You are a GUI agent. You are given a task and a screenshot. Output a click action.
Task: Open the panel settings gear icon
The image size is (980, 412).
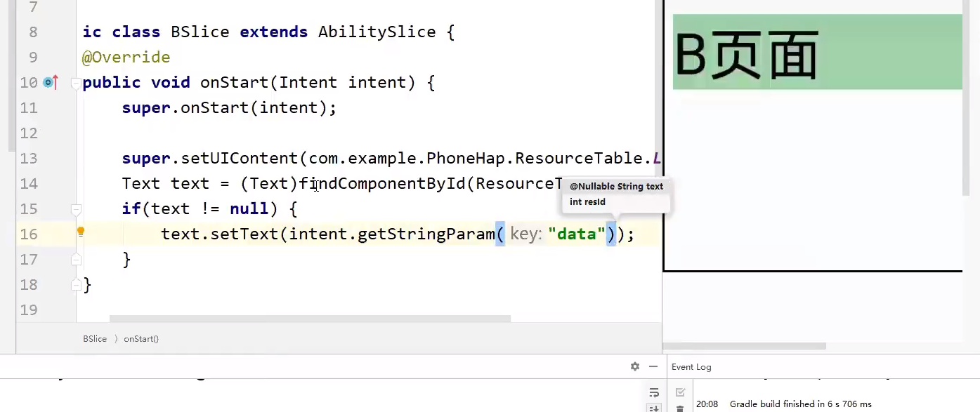[x=635, y=366]
